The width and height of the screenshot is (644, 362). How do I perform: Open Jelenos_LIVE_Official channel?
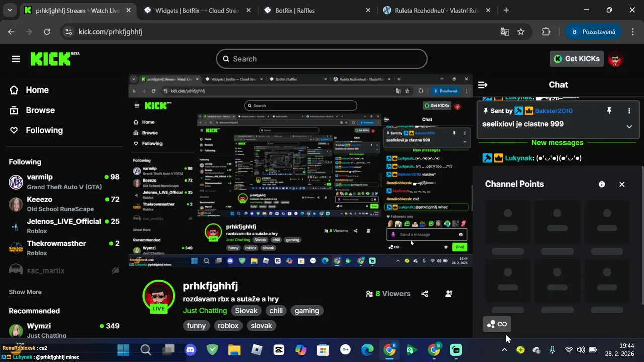tap(64, 226)
